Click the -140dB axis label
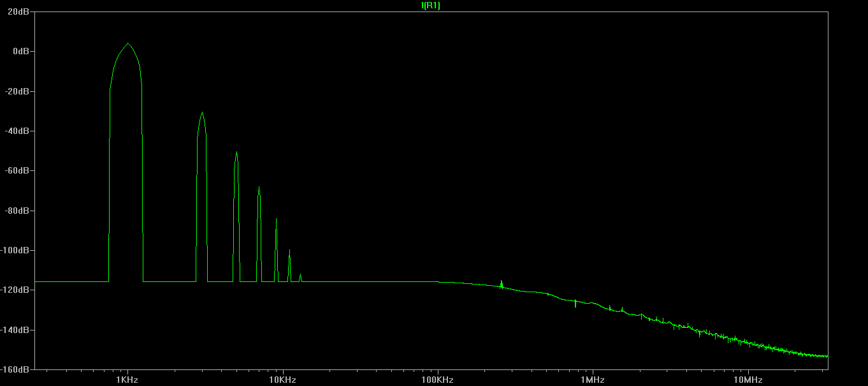The image size is (868, 386). pyautogui.click(x=17, y=330)
